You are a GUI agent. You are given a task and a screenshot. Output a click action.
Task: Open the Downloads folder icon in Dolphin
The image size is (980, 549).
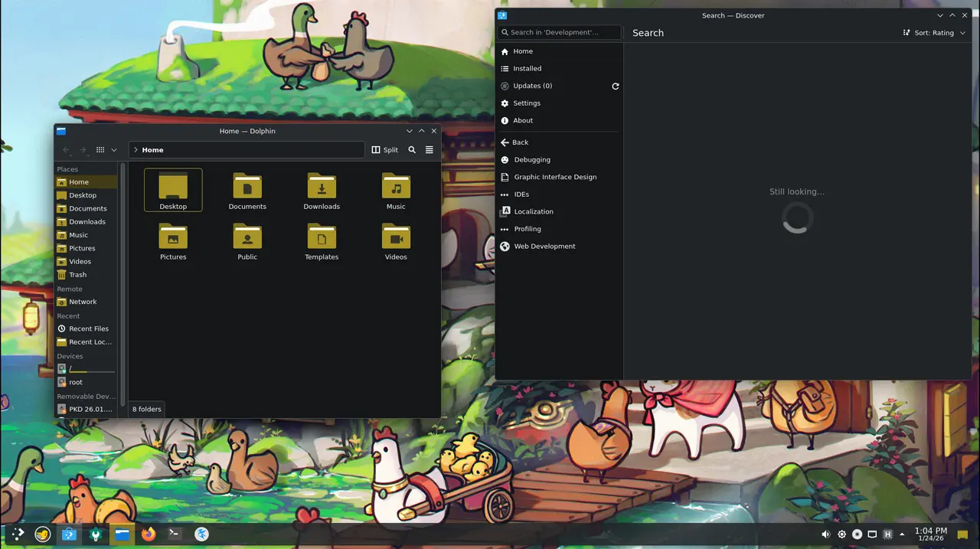322,191
